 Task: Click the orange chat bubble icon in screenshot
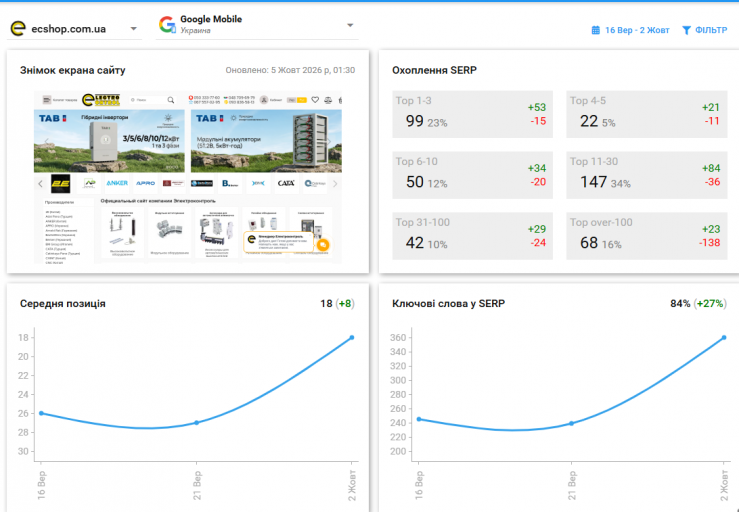click(x=323, y=245)
